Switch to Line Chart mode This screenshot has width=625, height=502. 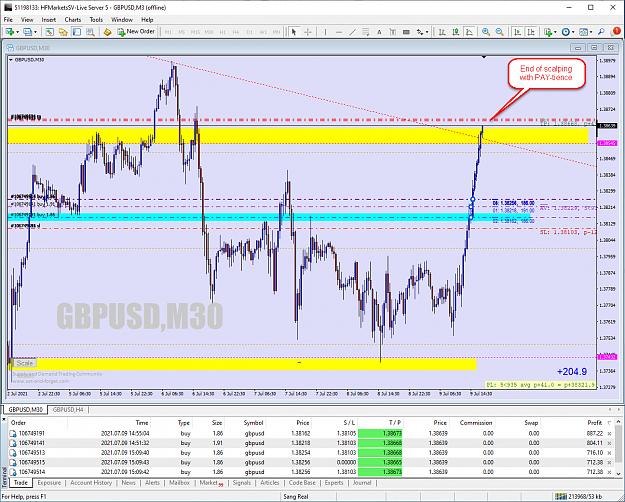[469, 32]
